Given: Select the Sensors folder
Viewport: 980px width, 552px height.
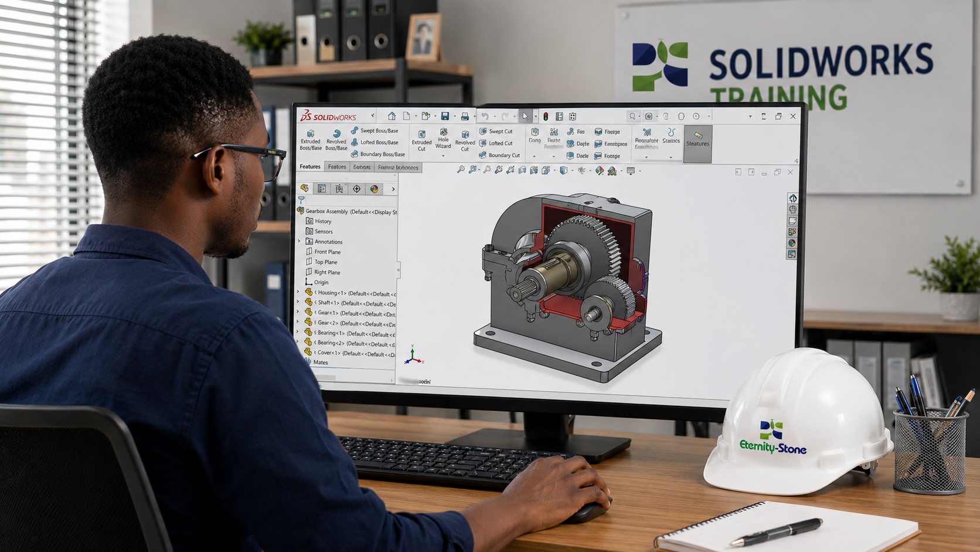Looking at the screenshot, I should (x=319, y=231).
